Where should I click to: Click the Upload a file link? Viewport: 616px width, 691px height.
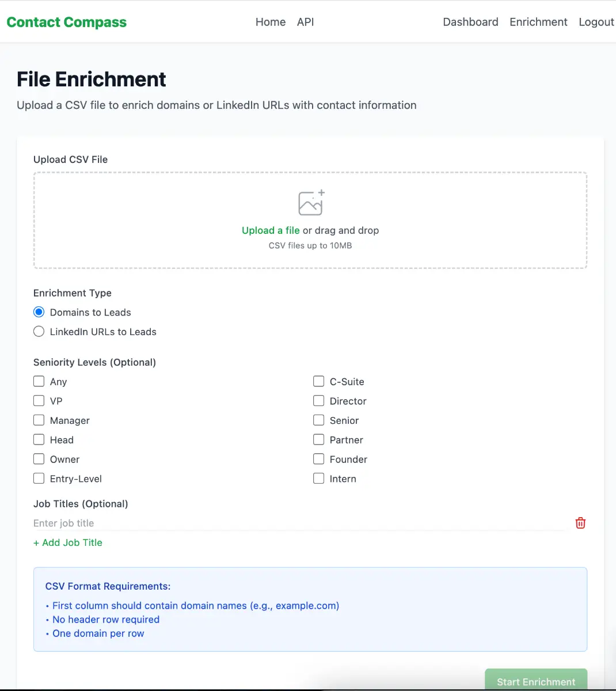click(271, 230)
